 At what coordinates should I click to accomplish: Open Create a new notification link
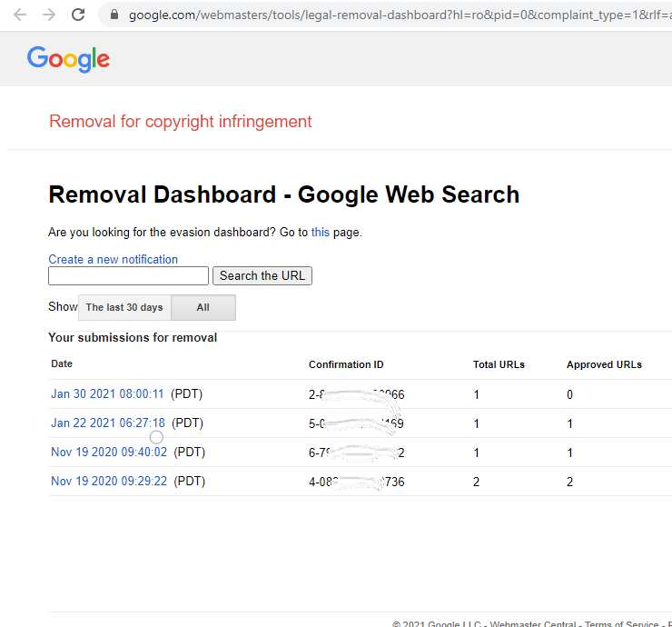(x=113, y=259)
